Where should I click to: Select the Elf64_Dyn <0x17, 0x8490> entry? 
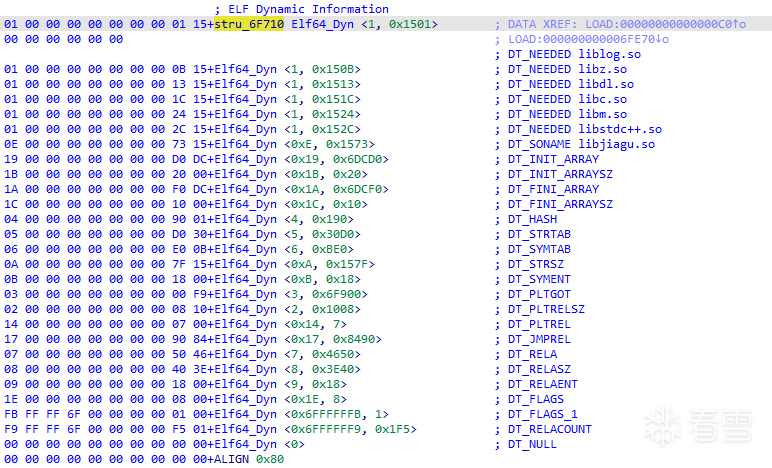pyautogui.click(x=298, y=340)
